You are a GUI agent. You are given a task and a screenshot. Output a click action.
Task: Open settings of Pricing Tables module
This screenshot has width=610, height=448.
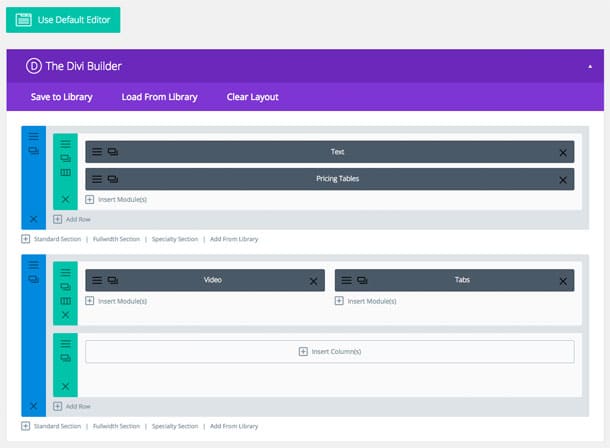point(97,179)
